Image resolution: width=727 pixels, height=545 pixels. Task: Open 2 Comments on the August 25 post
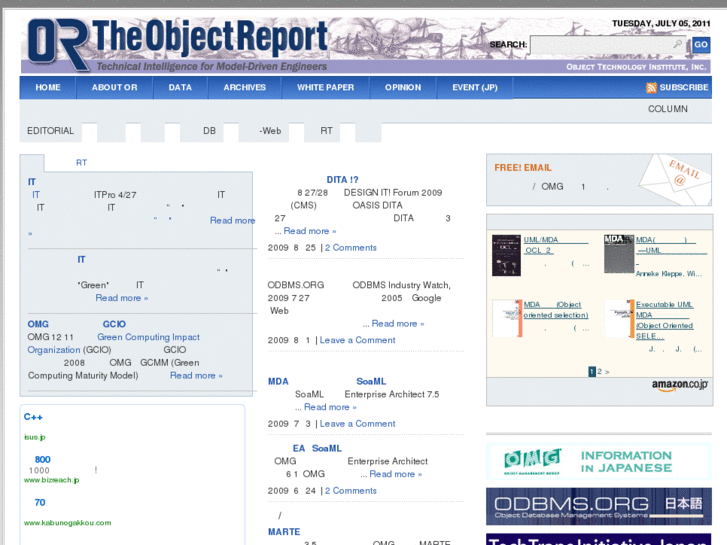click(351, 248)
